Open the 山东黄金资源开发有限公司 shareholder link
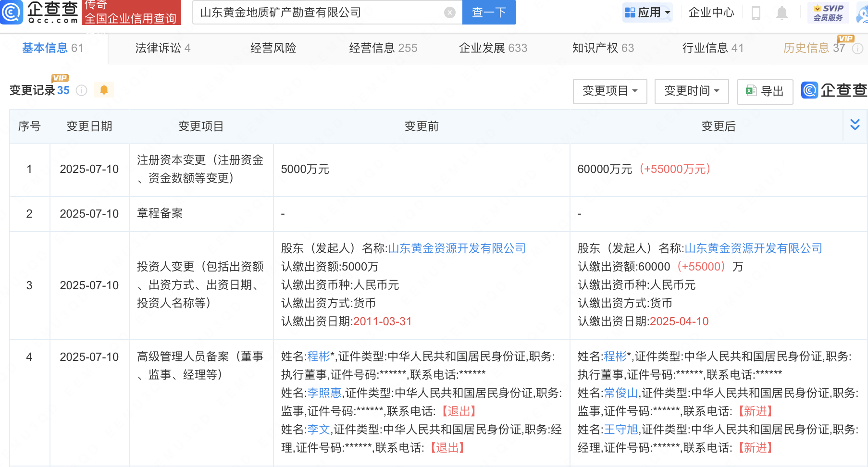This screenshot has width=868, height=467. click(x=456, y=248)
